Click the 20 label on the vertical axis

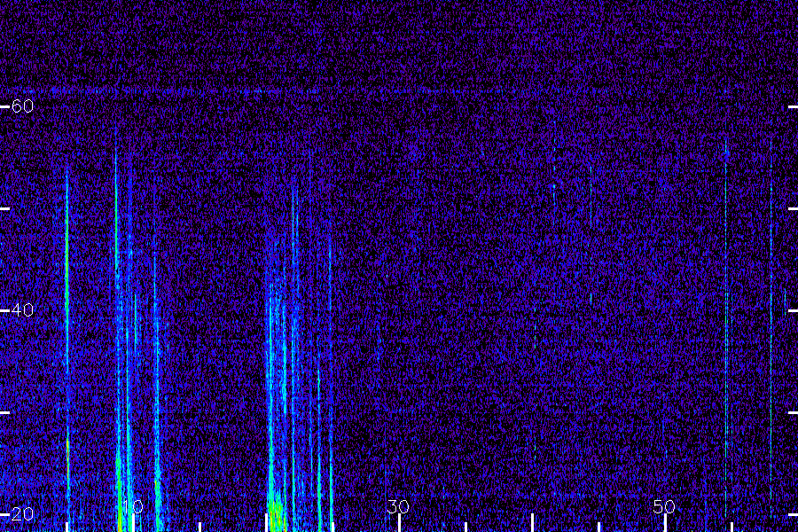pos(22,514)
